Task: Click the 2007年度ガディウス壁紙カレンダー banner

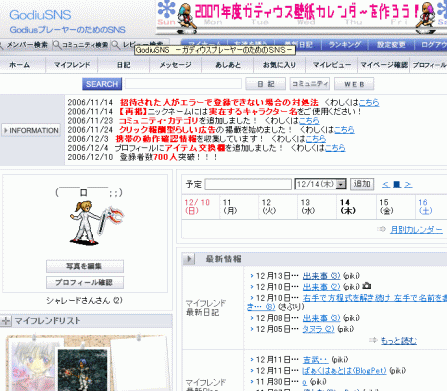Action: [301, 17]
